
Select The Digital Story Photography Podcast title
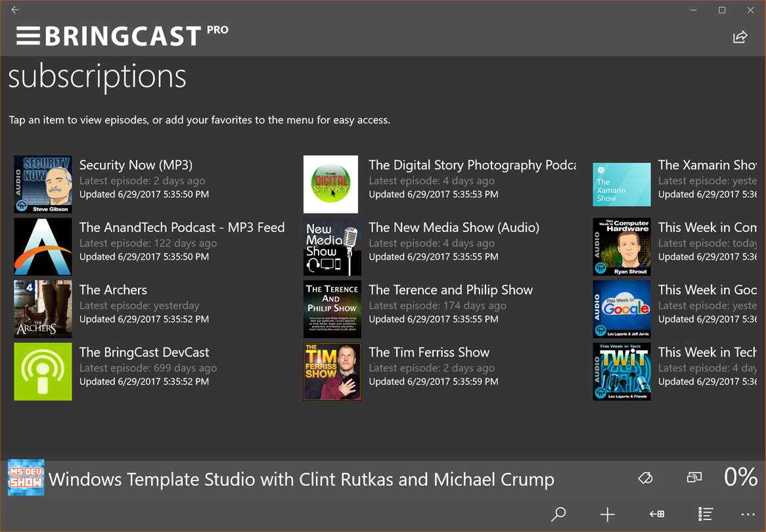point(472,165)
